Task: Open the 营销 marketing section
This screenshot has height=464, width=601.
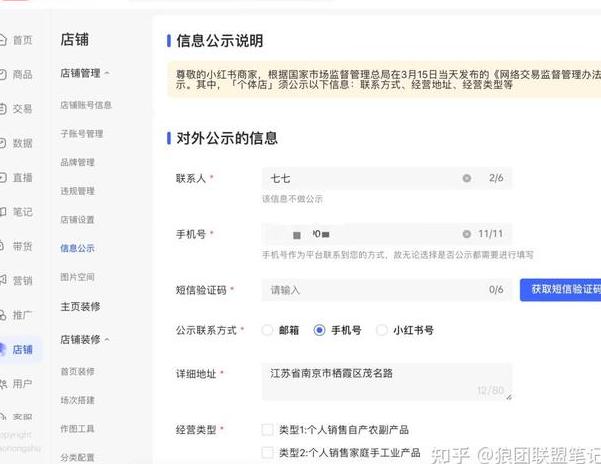Action: 17,280
